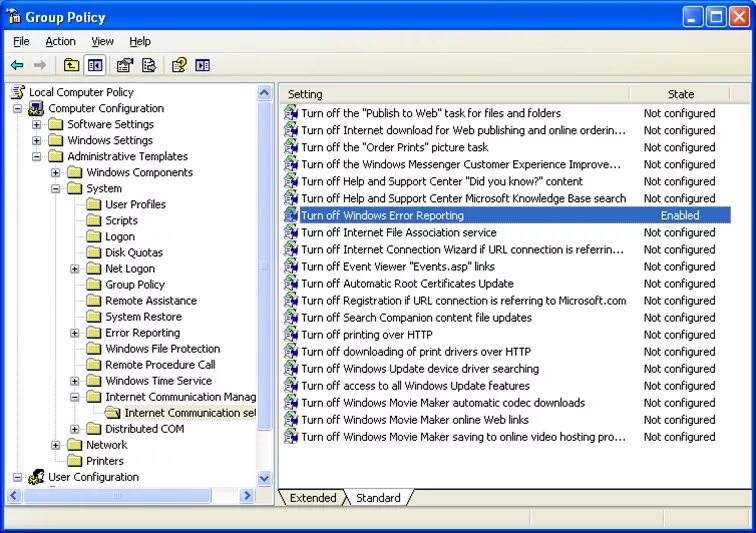The height and width of the screenshot is (533, 756).
Task: Collapse the Internet Communication Management node
Action: coord(75,397)
